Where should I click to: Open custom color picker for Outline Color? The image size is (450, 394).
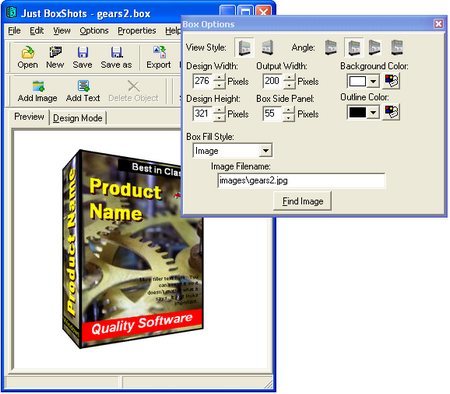(391, 112)
